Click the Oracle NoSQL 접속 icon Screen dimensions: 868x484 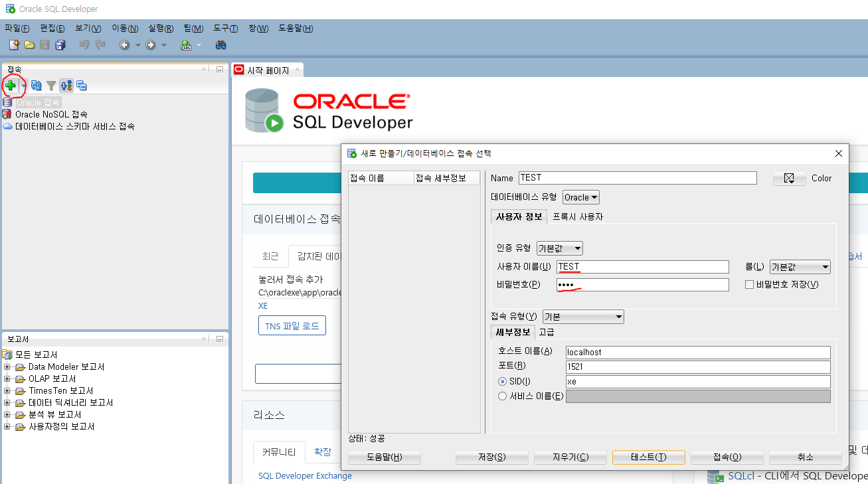(x=7, y=114)
